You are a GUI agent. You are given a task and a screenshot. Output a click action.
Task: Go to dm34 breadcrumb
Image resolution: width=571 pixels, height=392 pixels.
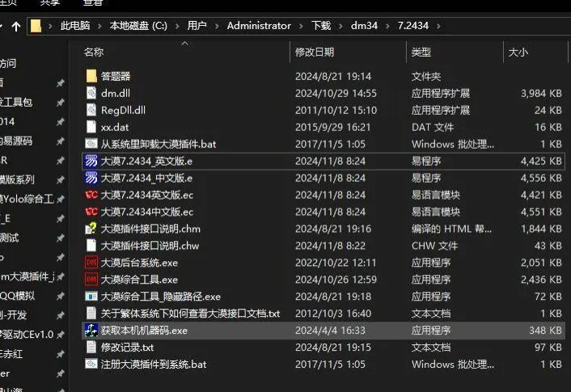(364, 26)
